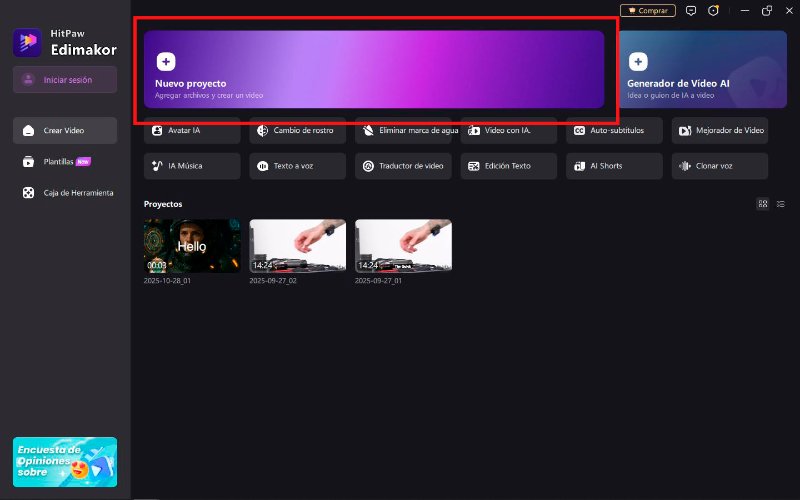Select the Auto-subtítulos tool
This screenshot has height=500, width=800.
614,130
